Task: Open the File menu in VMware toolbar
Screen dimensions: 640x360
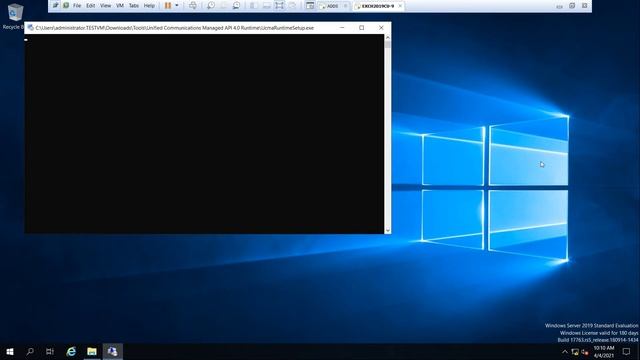Action: (x=77, y=6)
